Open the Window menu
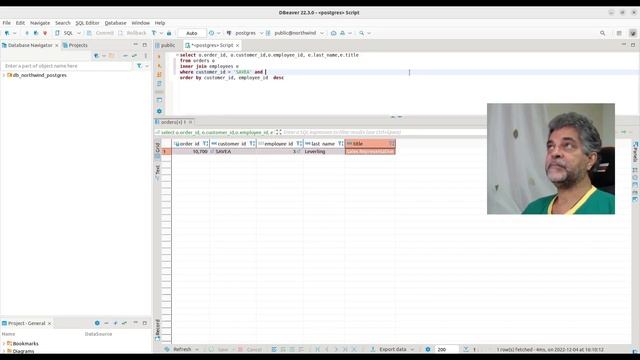This screenshot has width=640, height=360. [140, 23]
